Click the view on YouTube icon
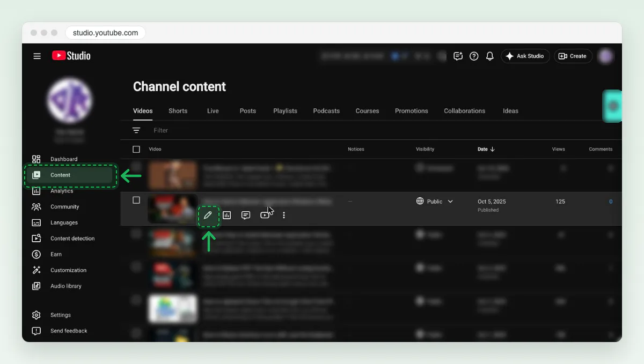The image size is (644, 364). [x=265, y=216]
